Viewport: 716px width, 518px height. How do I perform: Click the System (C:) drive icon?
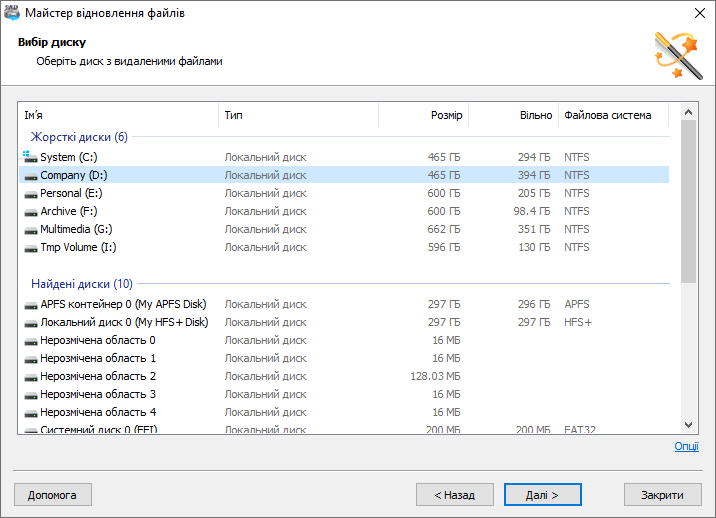30,157
